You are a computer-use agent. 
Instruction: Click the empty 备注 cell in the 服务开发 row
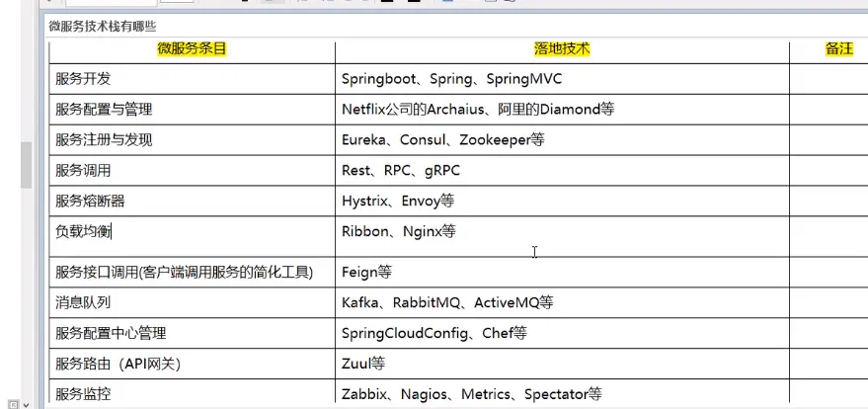[x=829, y=79]
